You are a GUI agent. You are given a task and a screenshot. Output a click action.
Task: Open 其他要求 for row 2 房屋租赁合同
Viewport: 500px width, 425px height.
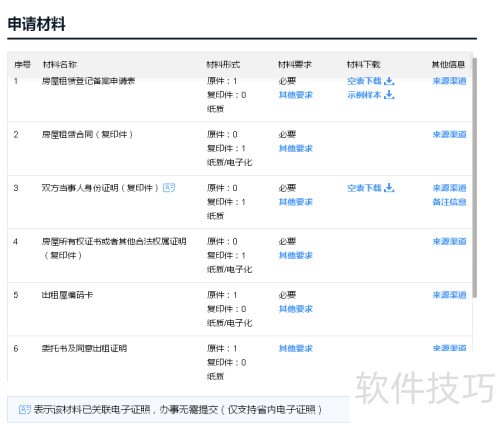[x=296, y=148]
